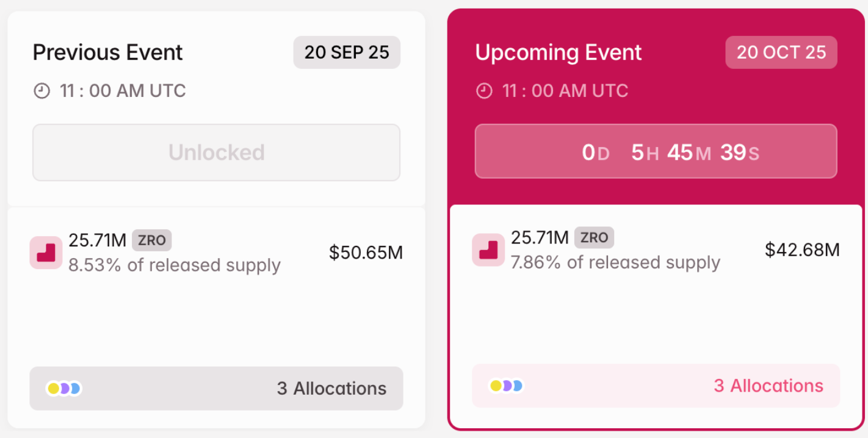Viewport: 868px width, 438px height.
Task: Click the clock icon under Upcoming Event
Action: (484, 92)
